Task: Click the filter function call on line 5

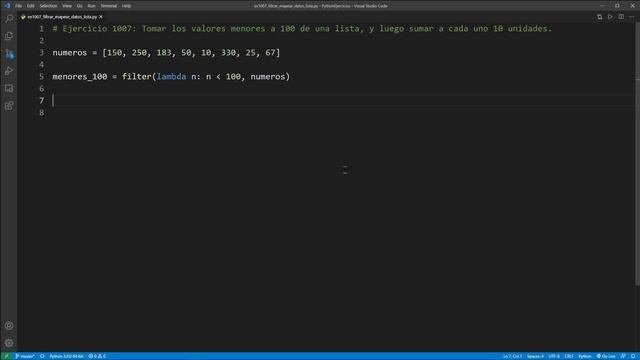Action: [136, 77]
